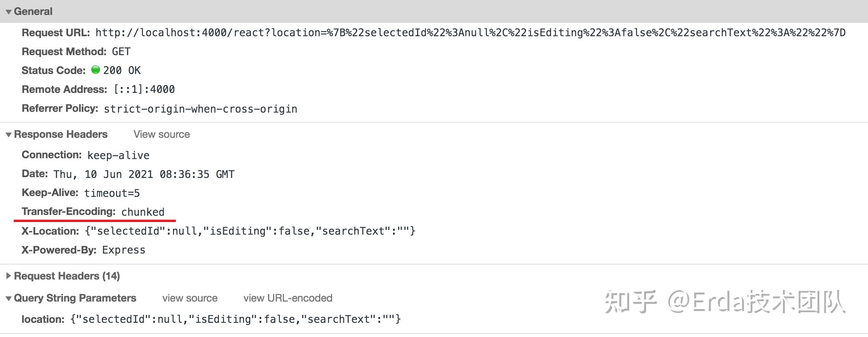Select the Keep-Alive timeout=5 value
The image size is (868, 337).
click(x=112, y=193)
